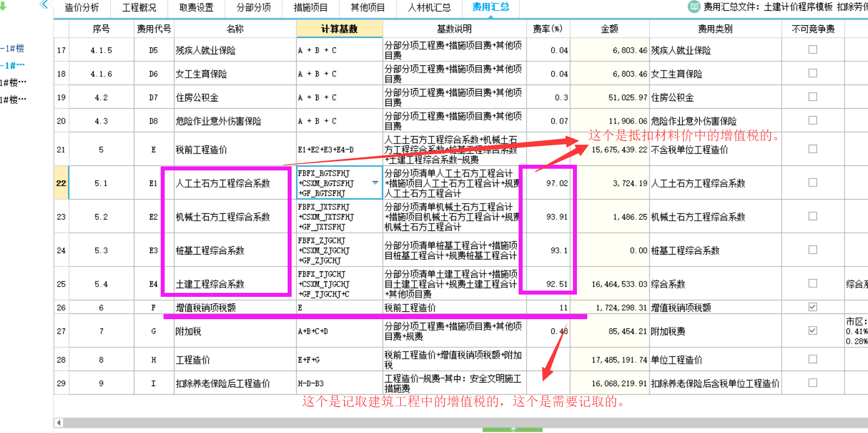Toggle 不可竞争费 checkbox for 税前工程造价
Image resolution: width=868 pixels, height=433 pixels.
813,149
